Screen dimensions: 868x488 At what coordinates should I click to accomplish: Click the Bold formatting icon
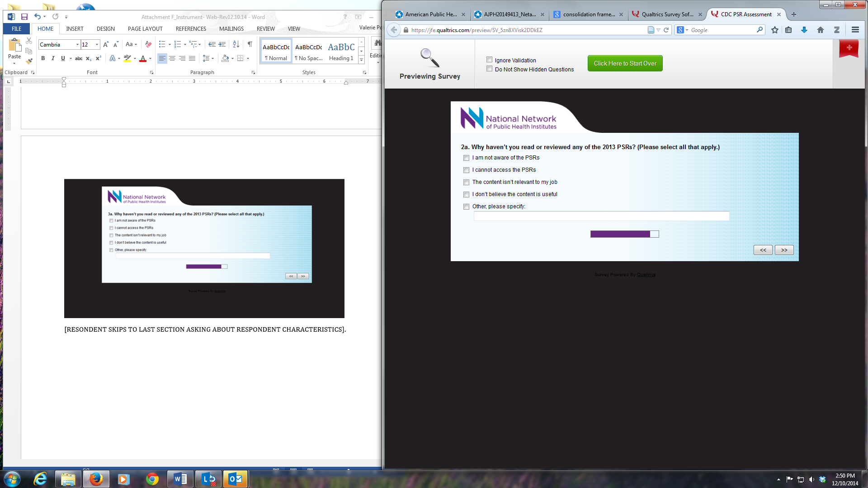tap(43, 58)
